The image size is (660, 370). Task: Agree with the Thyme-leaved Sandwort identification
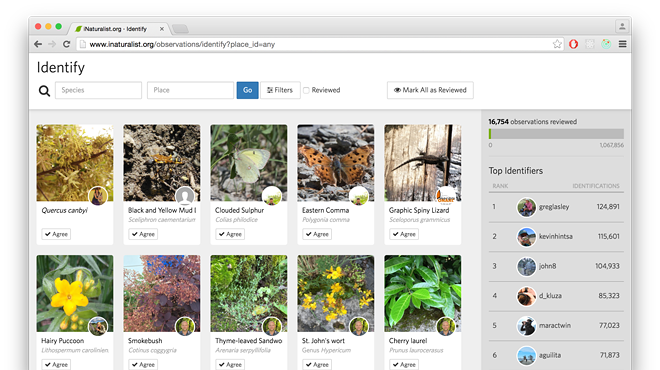click(230, 365)
